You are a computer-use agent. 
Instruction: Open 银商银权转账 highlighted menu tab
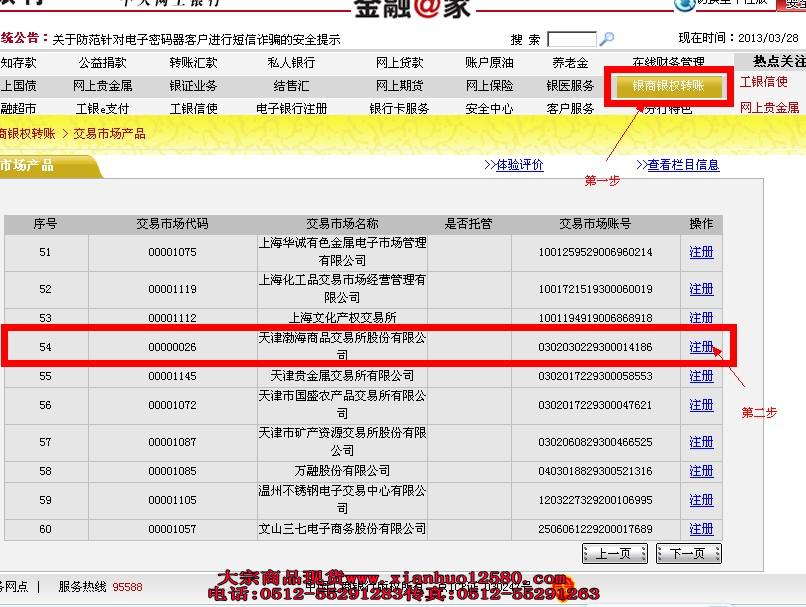coord(668,86)
